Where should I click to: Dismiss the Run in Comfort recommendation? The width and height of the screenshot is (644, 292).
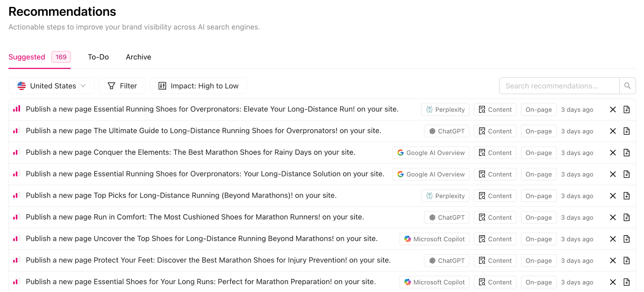pos(613,217)
